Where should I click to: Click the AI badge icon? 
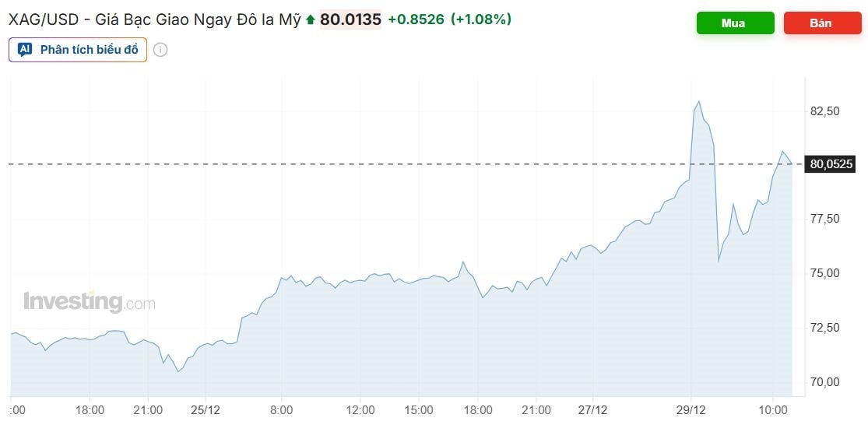pyautogui.click(x=25, y=50)
